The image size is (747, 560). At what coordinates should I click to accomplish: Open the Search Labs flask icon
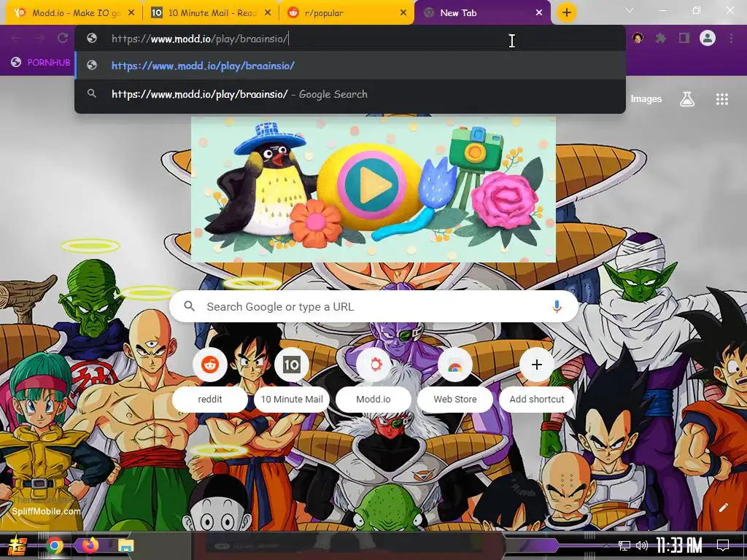(687, 99)
